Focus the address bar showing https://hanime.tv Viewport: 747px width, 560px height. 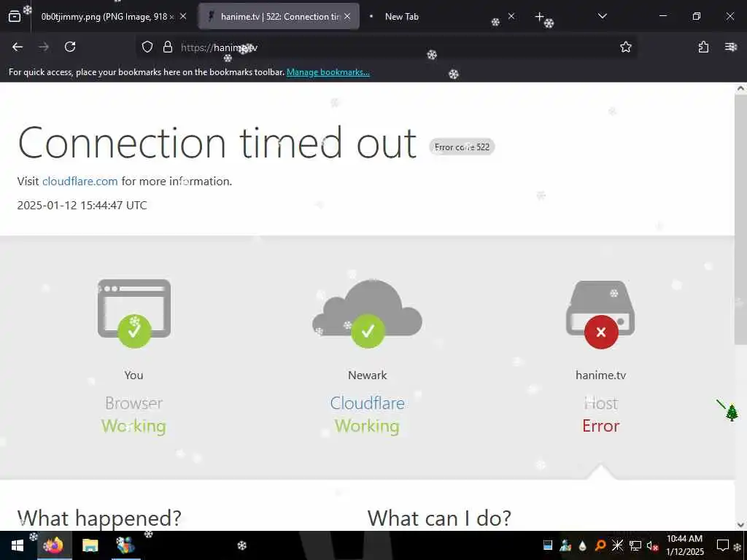[x=386, y=47]
